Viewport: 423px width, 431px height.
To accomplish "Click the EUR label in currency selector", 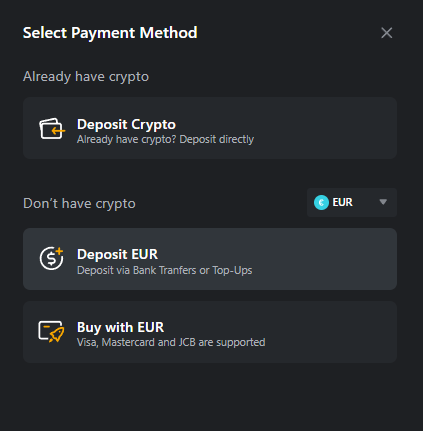I will 342,202.
